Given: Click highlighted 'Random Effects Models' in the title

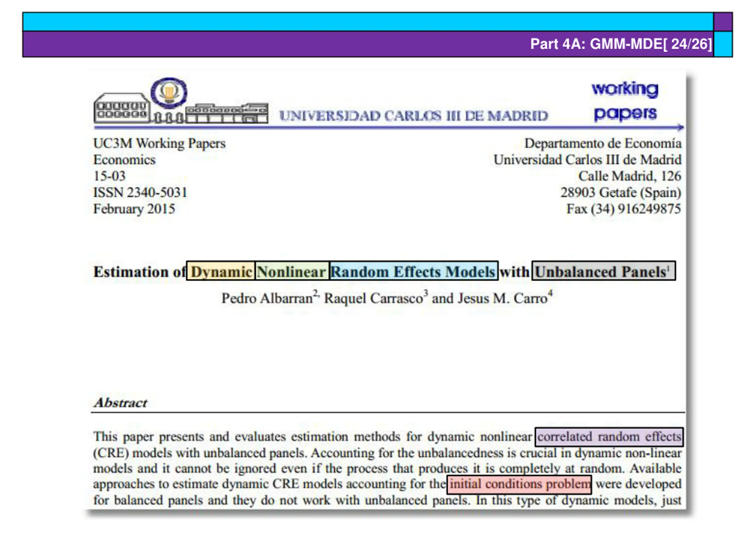Looking at the screenshot, I should click(414, 271).
